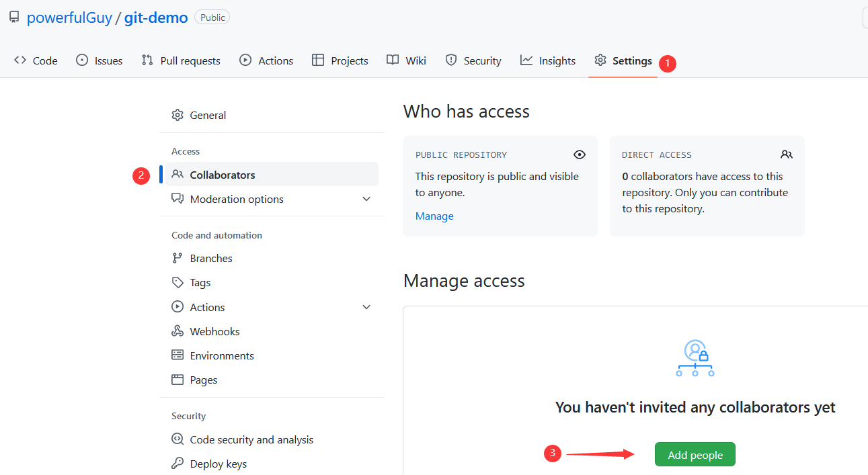The height and width of the screenshot is (475, 868).
Task: Switch to the Insights tab
Action: [548, 60]
